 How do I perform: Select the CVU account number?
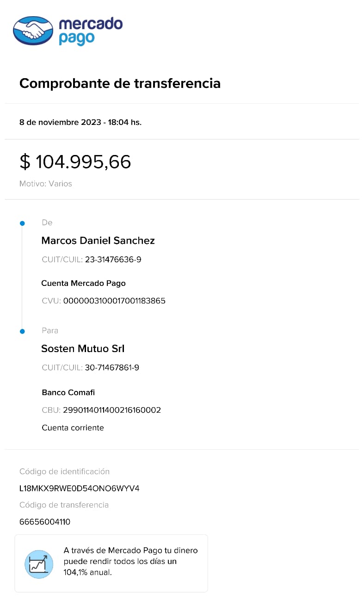click(114, 301)
